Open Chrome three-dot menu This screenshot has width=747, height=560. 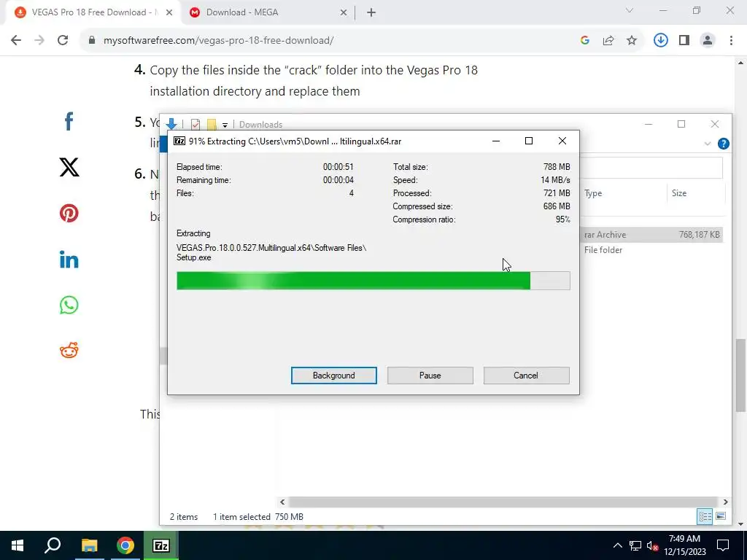[731, 41]
